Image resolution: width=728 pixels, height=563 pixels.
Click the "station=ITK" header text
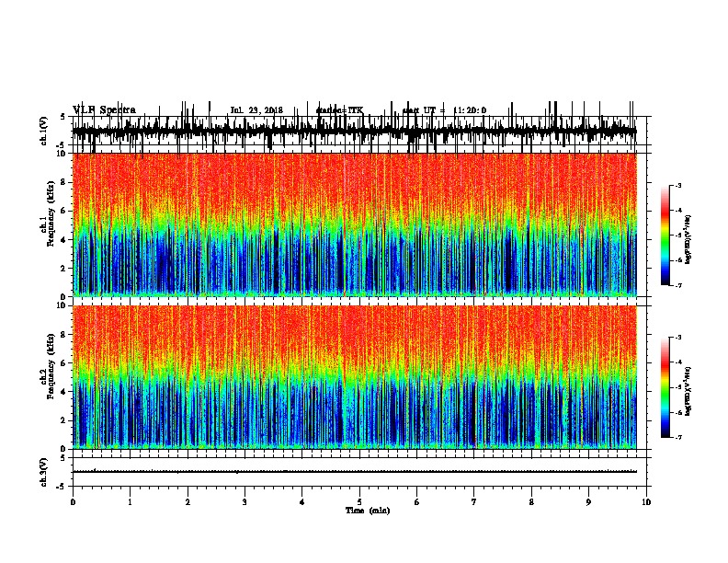339,110
